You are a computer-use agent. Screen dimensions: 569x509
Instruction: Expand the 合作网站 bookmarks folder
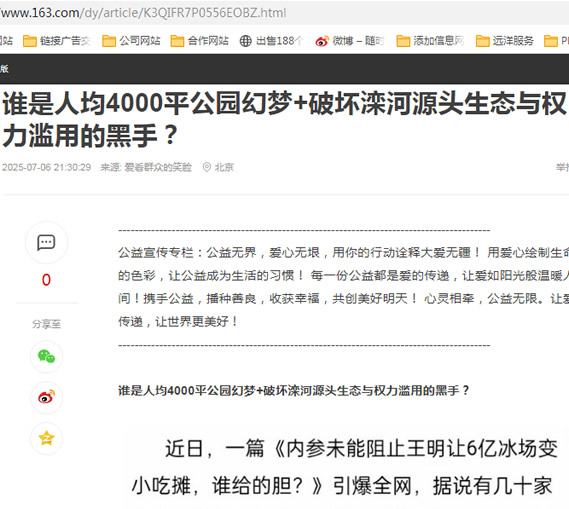[199, 41]
